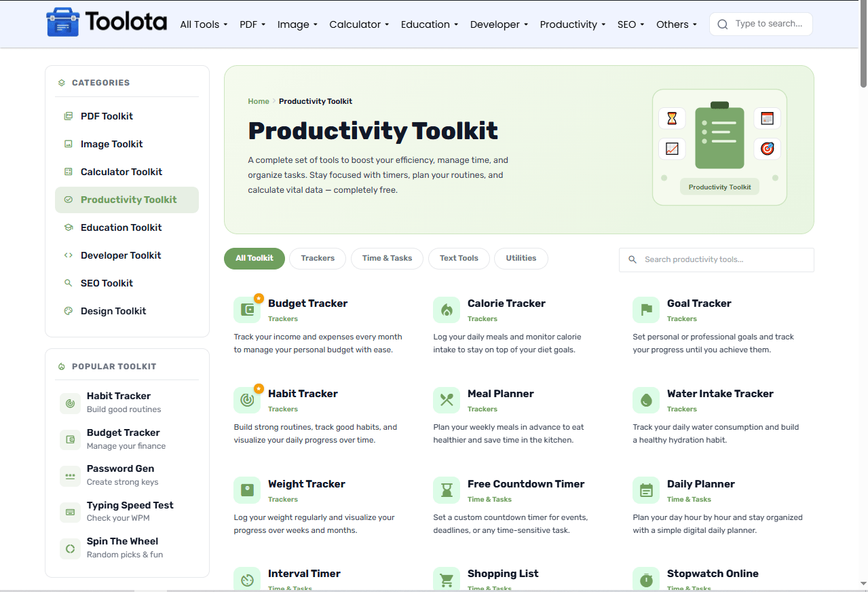Click the Free Countdown Timer hourglass icon

pos(447,490)
